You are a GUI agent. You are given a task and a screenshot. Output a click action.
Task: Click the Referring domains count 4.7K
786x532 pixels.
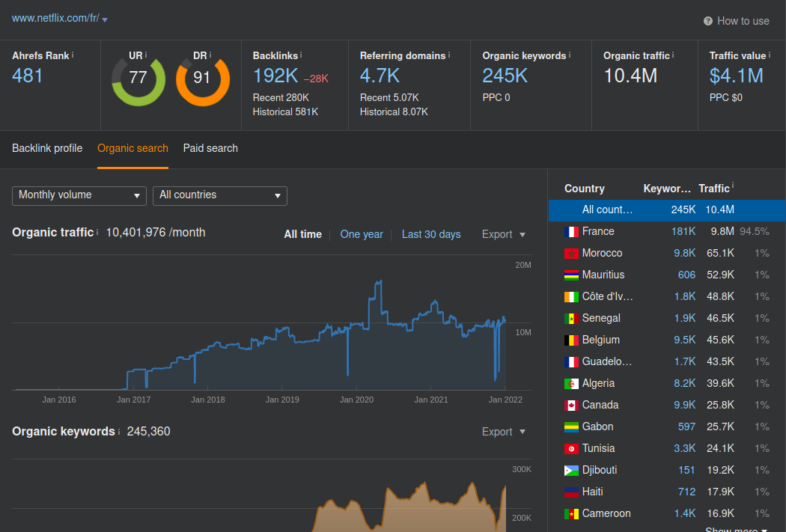point(380,76)
